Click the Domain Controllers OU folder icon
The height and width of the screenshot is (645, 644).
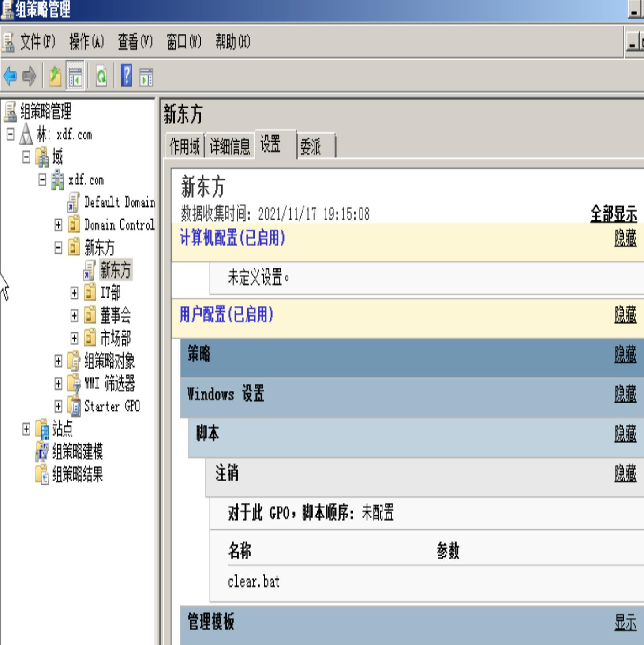click(74, 225)
